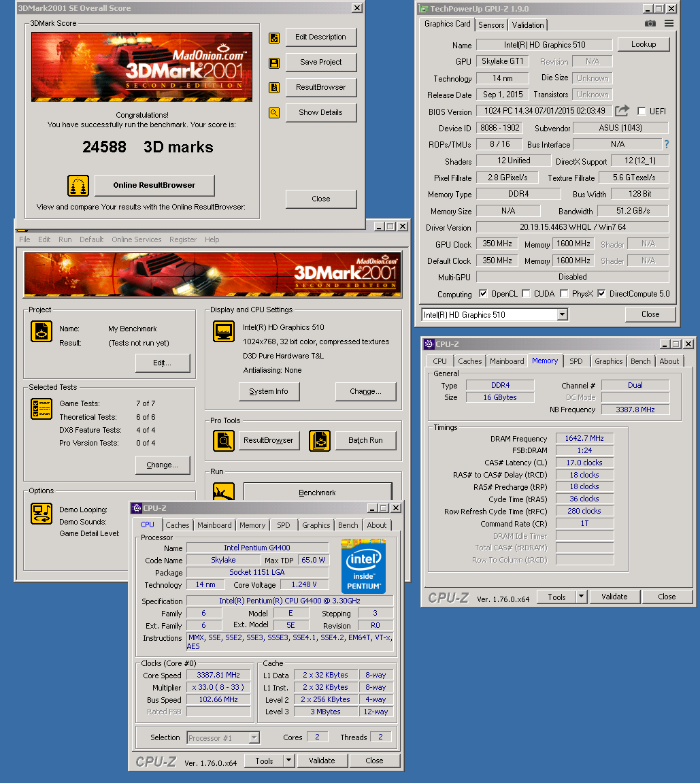
Task: Open the Online Services menu
Action: (x=136, y=239)
